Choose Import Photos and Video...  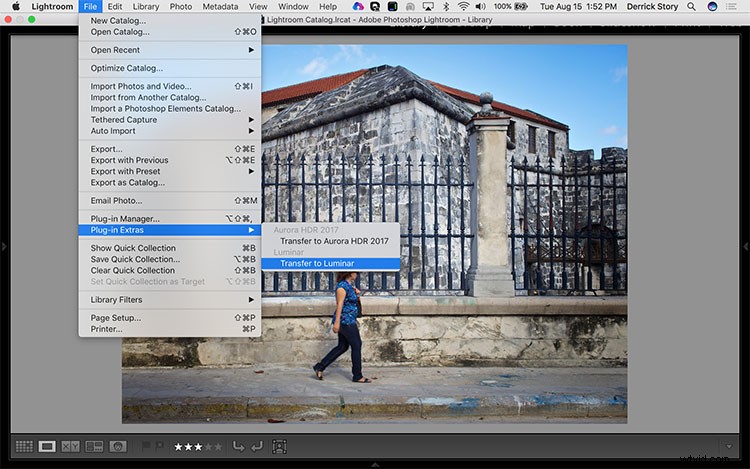170,86
